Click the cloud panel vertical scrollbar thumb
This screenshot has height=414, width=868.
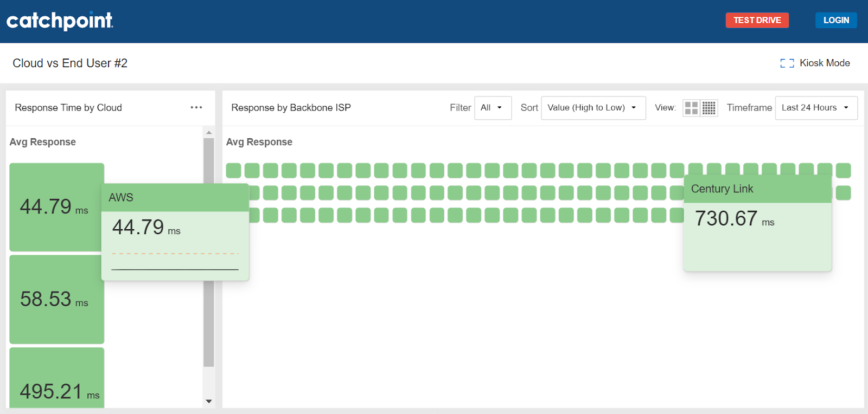pos(209,253)
